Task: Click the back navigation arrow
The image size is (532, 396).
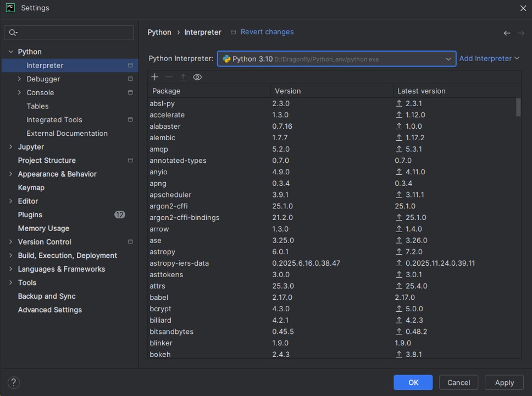Action: coord(507,33)
